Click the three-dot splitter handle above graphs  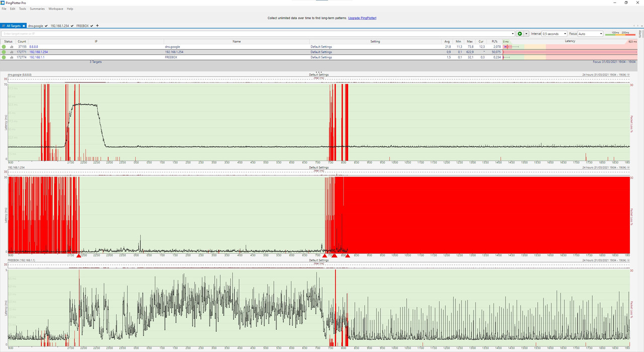tap(319, 71)
